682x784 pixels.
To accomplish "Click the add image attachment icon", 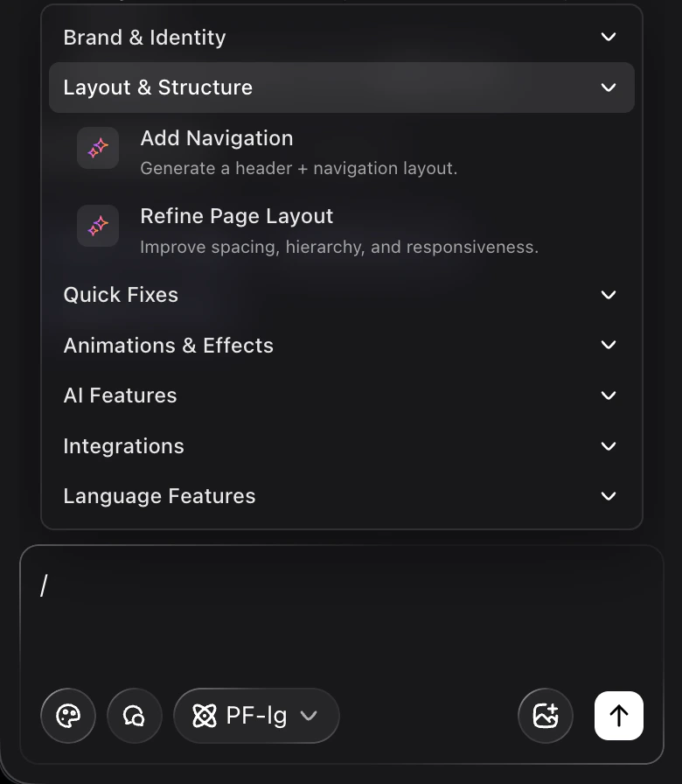I will click(546, 716).
